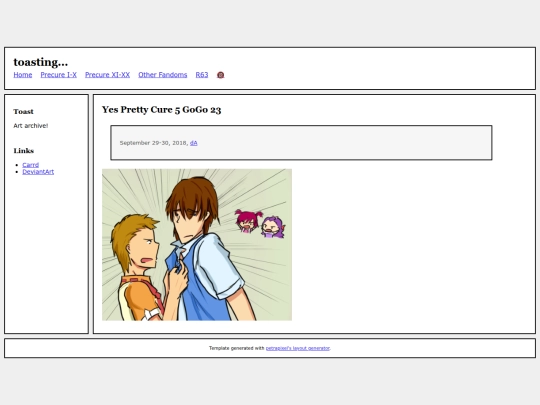The image size is (540, 405).
Task: Click the small round icon after R63
Action: (220, 75)
